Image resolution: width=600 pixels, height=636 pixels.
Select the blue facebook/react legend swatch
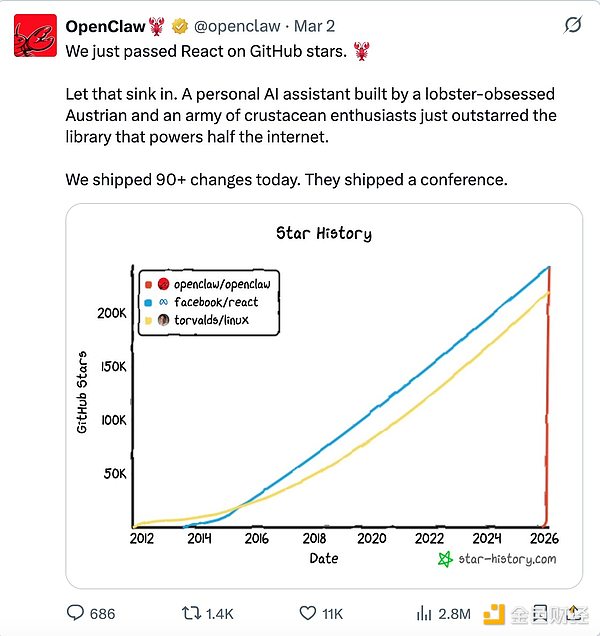(147, 302)
